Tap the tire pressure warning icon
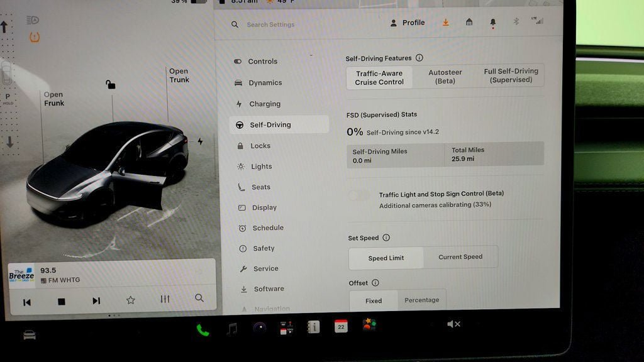Screen dimensions: 644x362 (35, 37)
